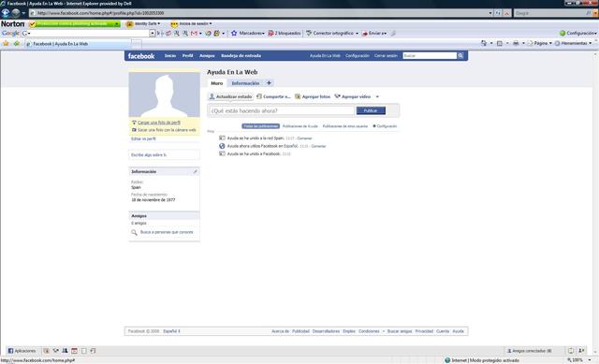This screenshot has width=599, height=364.
Task: Open the Herramientas menu in command bar
Action: pos(574,43)
